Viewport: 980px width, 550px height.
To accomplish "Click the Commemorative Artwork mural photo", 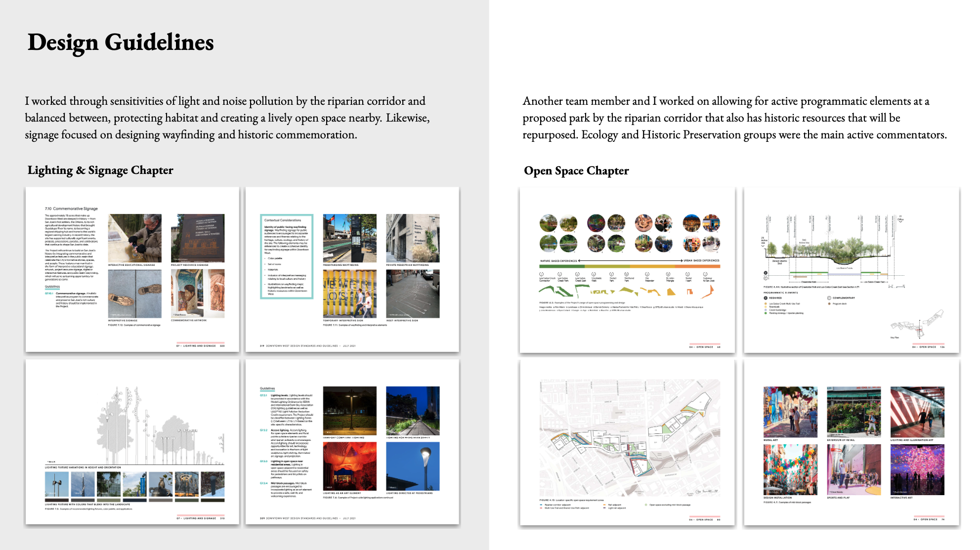I will pyautogui.click(x=197, y=294).
